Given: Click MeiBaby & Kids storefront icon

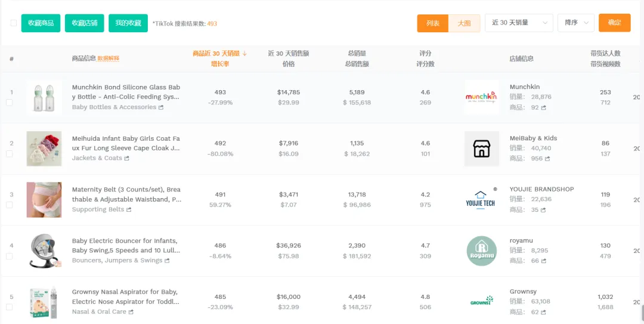Looking at the screenshot, I should 481,149.
